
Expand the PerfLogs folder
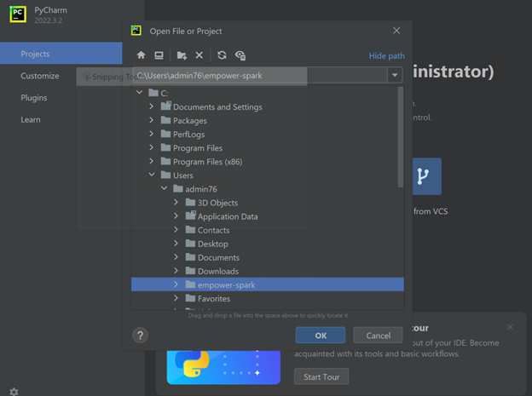(151, 134)
